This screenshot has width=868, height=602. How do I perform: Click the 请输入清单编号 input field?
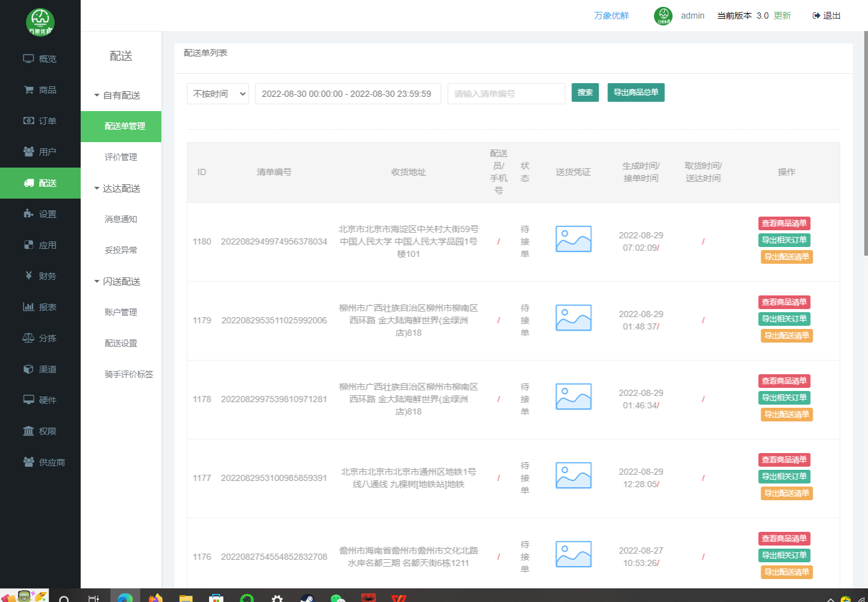(x=506, y=94)
